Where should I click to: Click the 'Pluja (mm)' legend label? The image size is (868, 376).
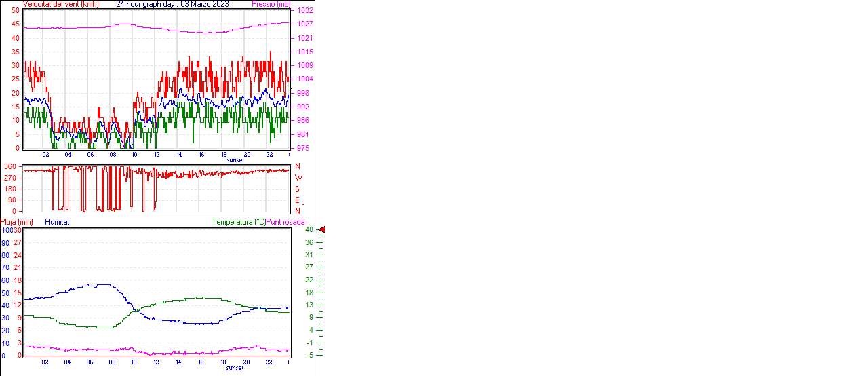pyautogui.click(x=17, y=222)
